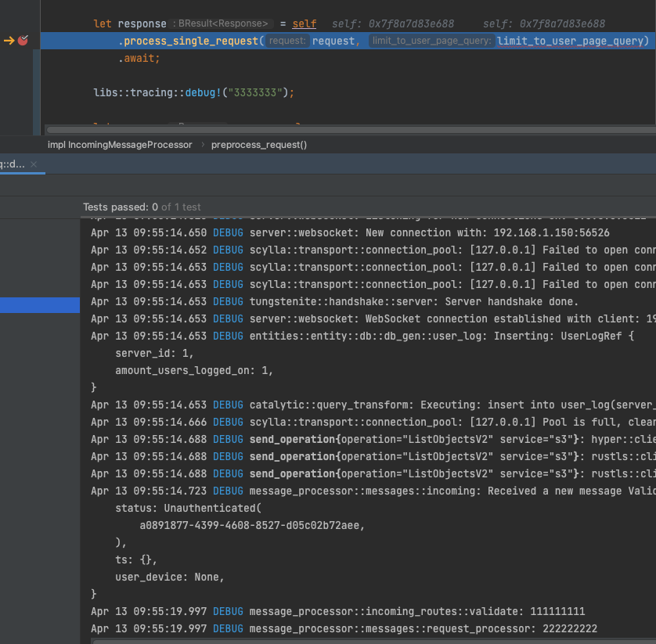Click the '.await' line in the editor
Image resolution: width=656 pixels, height=644 pixels.
click(x=139, y=58)
